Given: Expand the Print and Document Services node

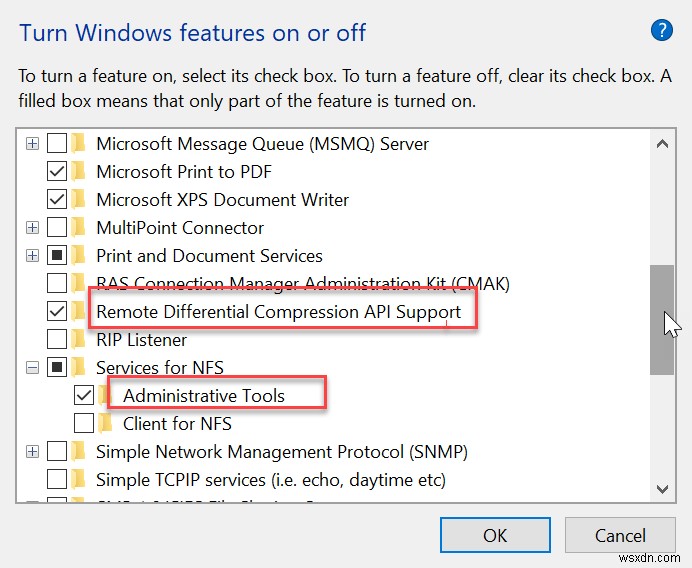Looking at the screenshot, I should (32, 256).
